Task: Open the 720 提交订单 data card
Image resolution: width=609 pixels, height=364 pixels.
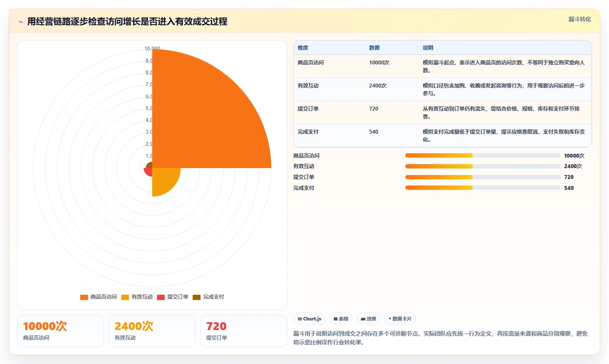Action: (x=243, y=331)
